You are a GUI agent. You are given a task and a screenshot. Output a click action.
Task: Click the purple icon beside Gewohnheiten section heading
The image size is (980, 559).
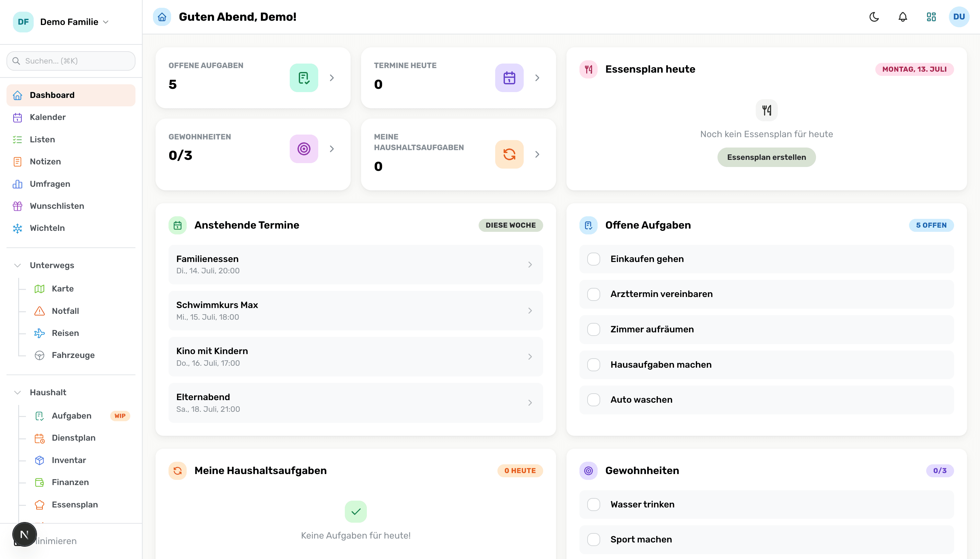[588, 470]
